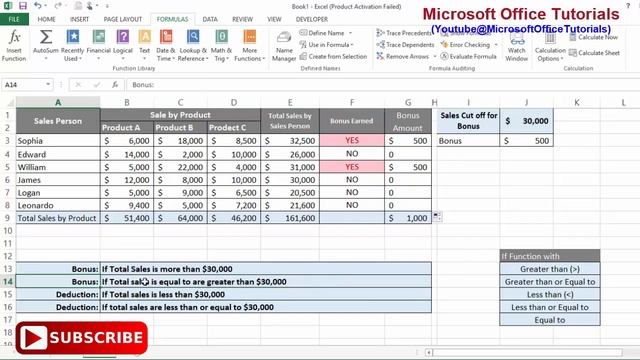The width and height of the screenshot is (640, 360).
Task: Click the Redo icon
Action: click(x=58, y=6)
